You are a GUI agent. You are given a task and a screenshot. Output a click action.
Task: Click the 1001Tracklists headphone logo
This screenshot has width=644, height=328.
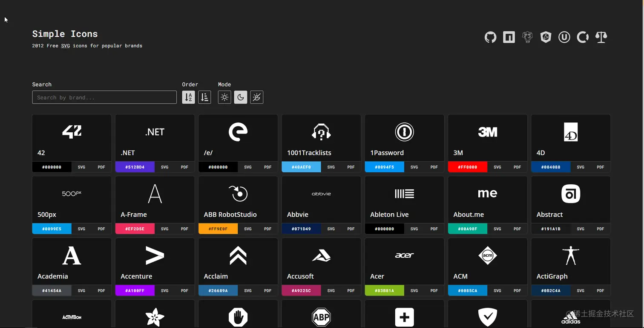point(321,132)
